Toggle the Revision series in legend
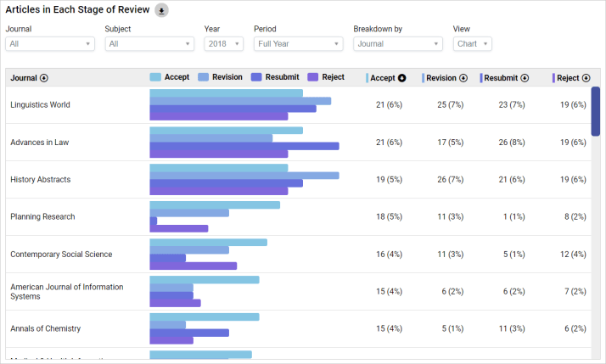Image resolution: width=606 pixels, height=364 pixels. (x=220, y=77)
